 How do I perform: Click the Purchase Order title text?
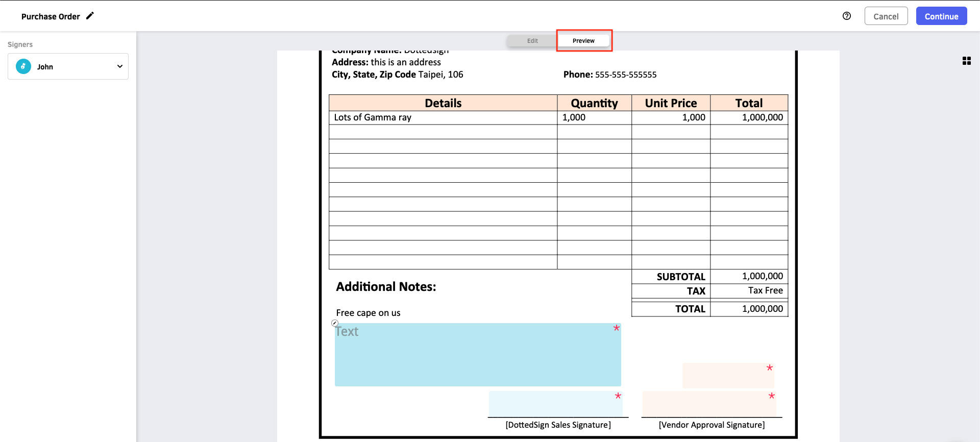click(51, 16)
